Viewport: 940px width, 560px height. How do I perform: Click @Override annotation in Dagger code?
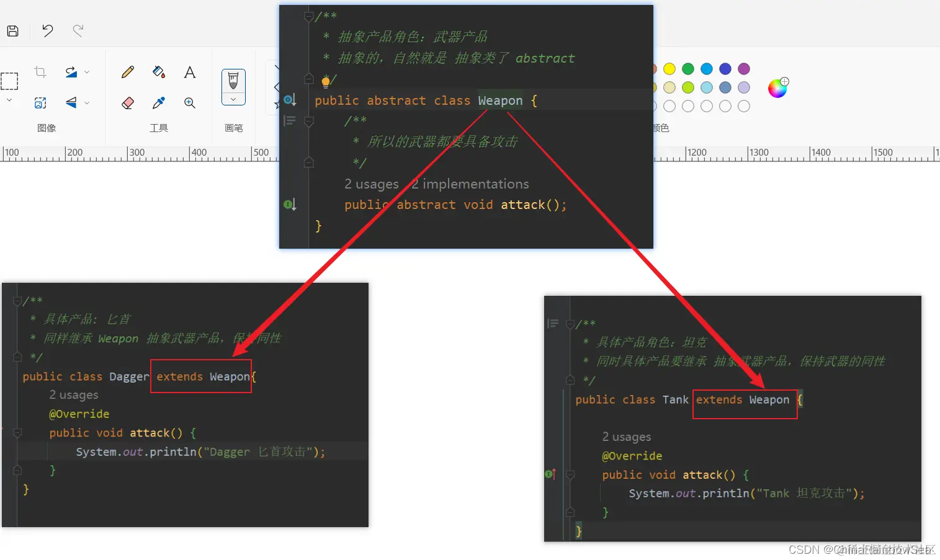79,414
